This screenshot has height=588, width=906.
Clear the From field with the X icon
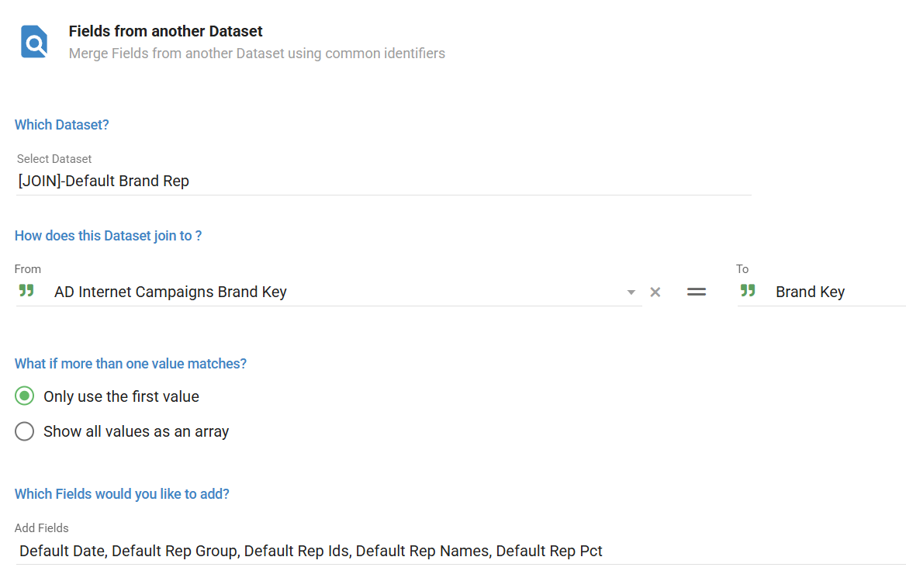[655, 292]
